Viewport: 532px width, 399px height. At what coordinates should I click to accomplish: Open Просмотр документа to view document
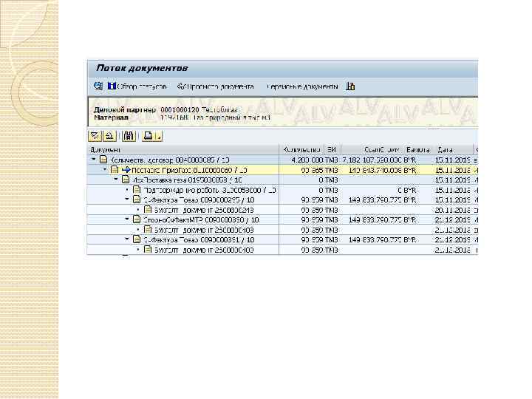(x=220, y=86)
